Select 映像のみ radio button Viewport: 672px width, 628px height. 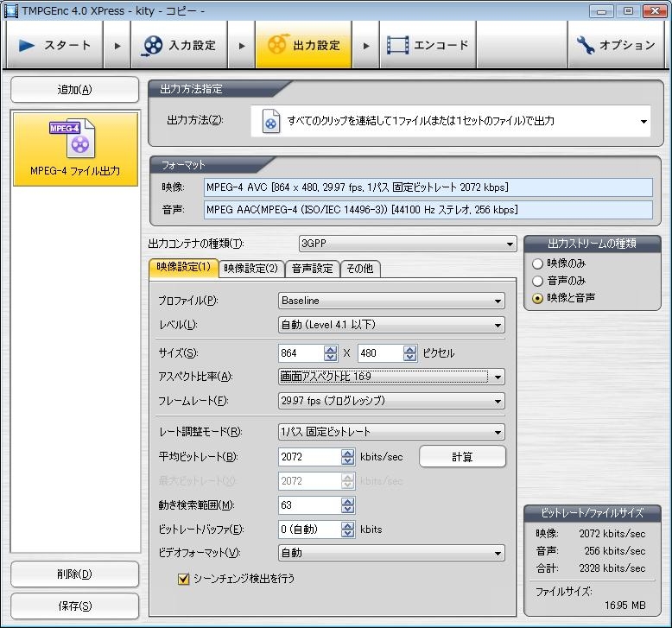538,263
